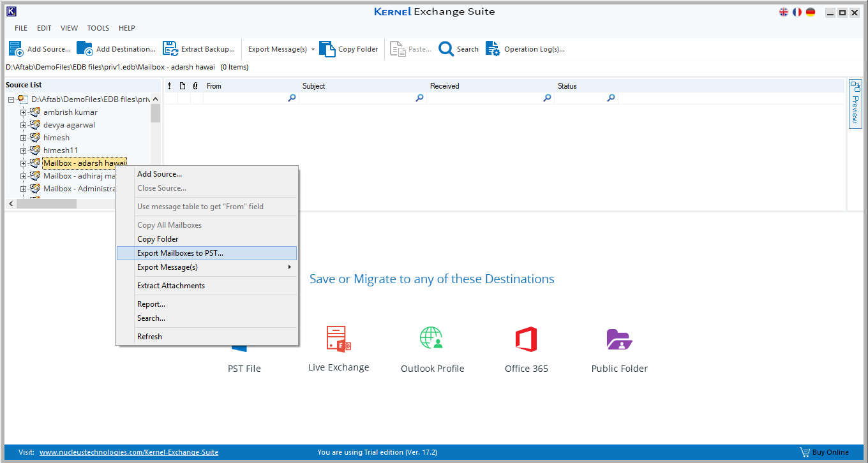Click the Add Source toolbar icon

[x=16, y=49]
